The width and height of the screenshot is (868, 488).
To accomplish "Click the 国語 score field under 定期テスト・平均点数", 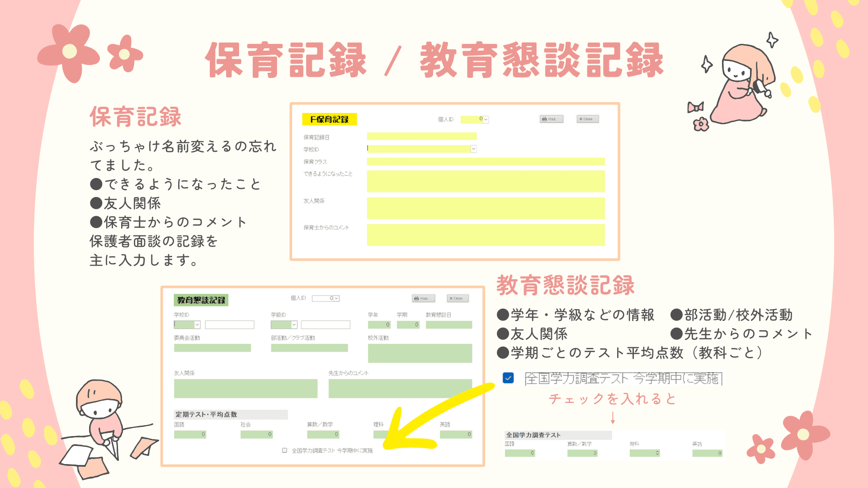I will [190, 435].
